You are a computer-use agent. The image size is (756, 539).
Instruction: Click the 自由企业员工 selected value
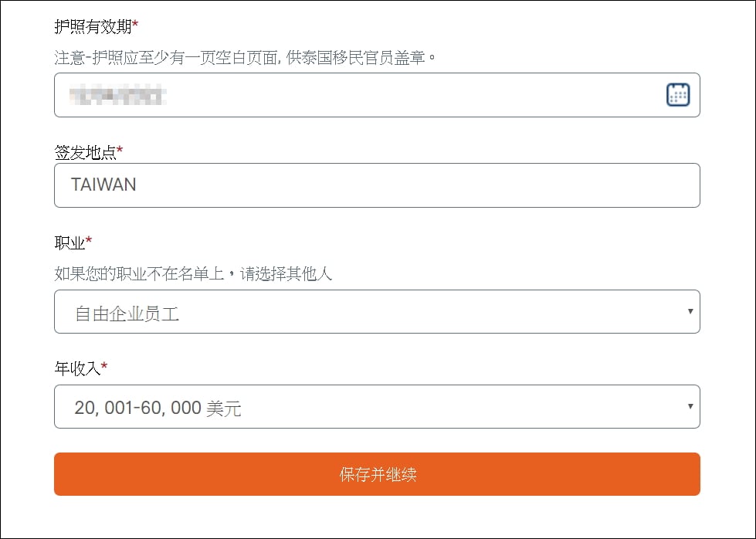127,314
